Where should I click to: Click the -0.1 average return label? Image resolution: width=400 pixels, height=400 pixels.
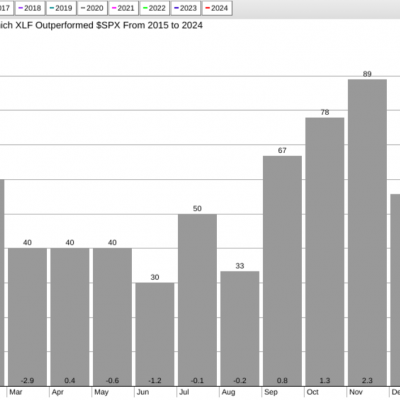click(197, 381)
